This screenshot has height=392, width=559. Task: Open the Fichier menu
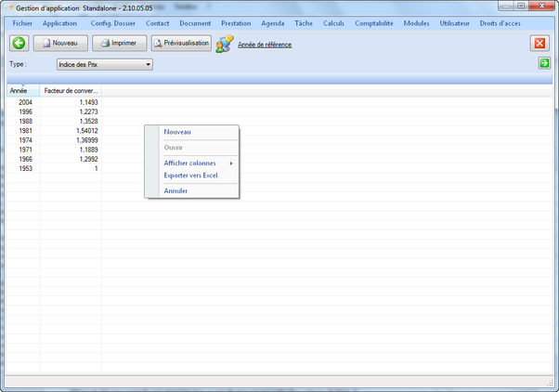point(21,22)
